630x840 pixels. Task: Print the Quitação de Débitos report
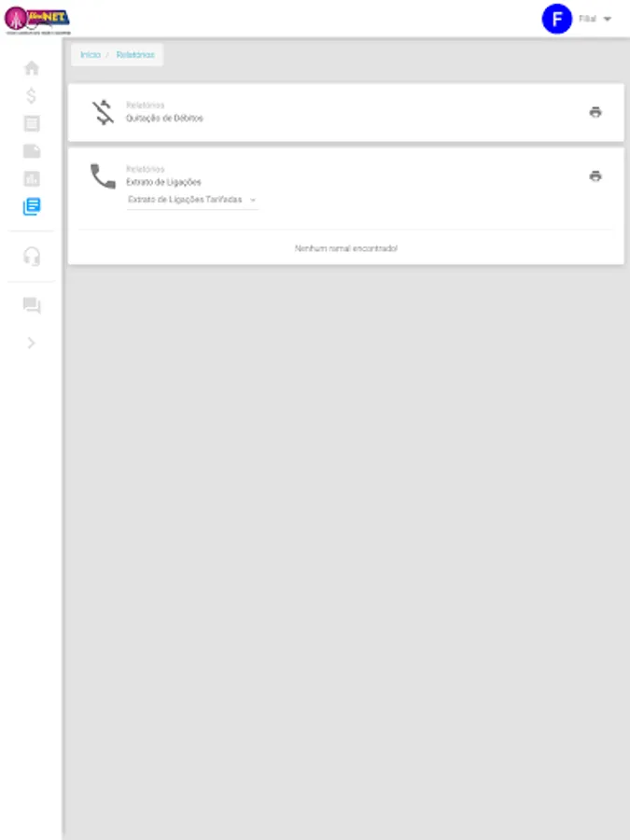click(595, 113)
